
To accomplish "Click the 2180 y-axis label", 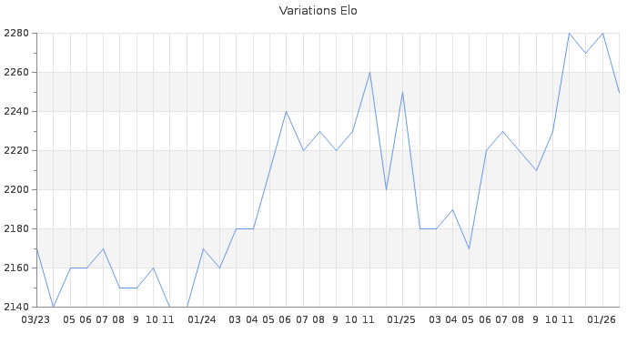I will click(15, 229).
